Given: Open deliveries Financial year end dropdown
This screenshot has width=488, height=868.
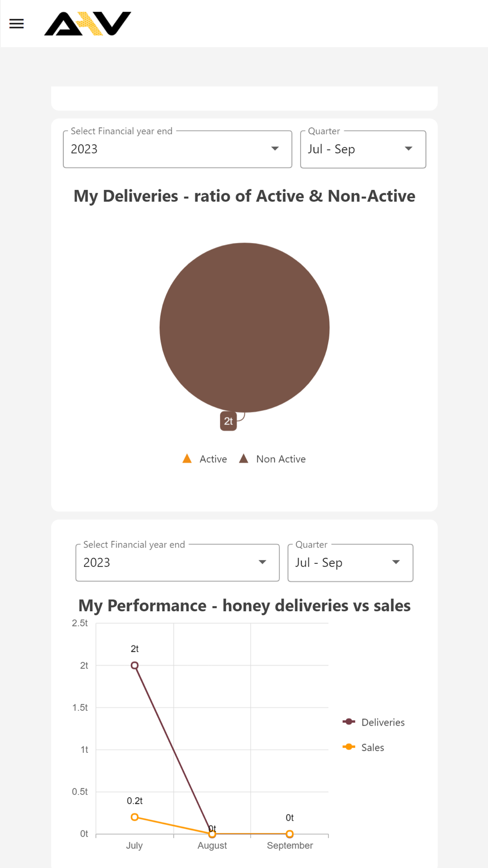Looking at the screenshot, I should (x=178, y=149).
